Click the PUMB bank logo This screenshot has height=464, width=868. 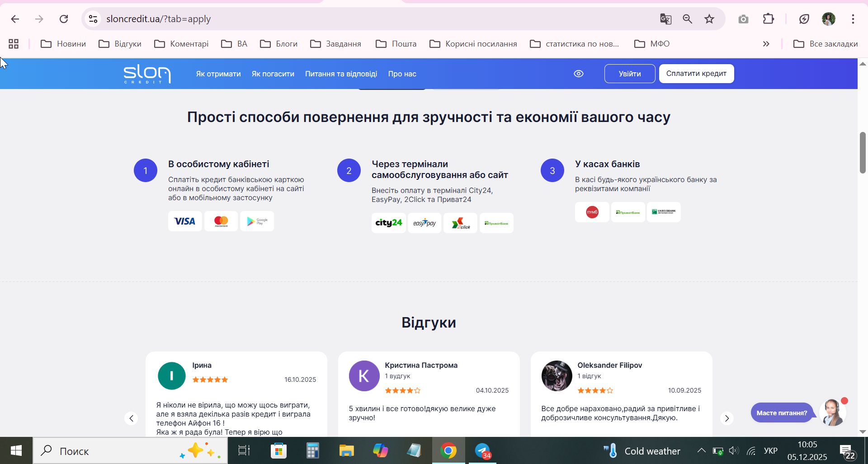point(592,212)
